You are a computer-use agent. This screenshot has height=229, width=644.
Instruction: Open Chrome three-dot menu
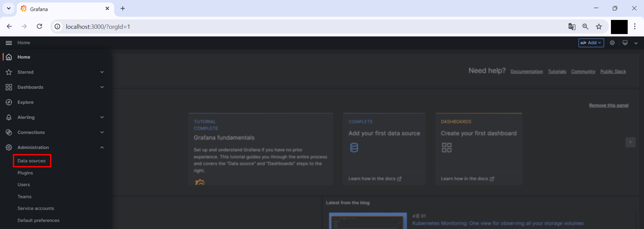click(x=635, y=26)
